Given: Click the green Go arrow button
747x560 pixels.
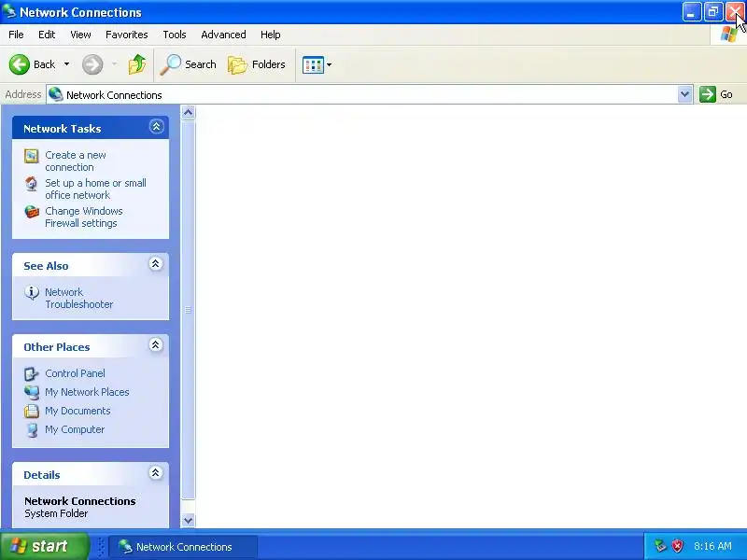Looking at the screenshot, I should click(x=708, y=94).
